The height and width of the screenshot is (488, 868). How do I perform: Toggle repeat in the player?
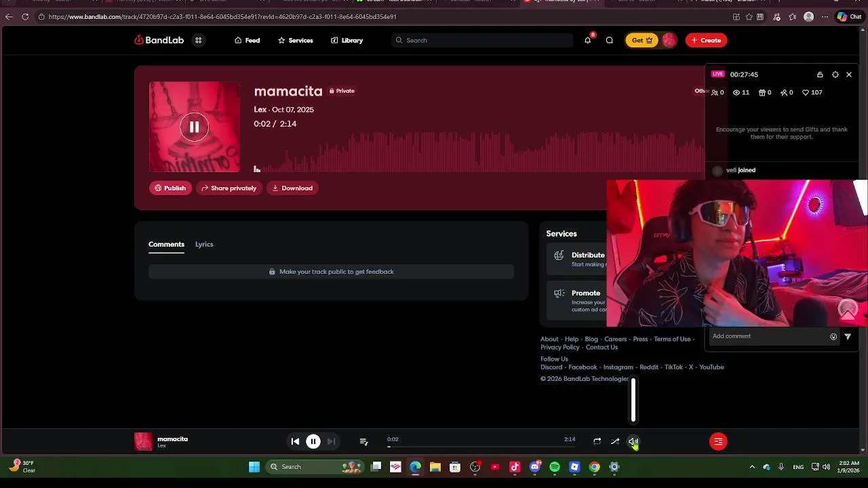coord(597,441)
